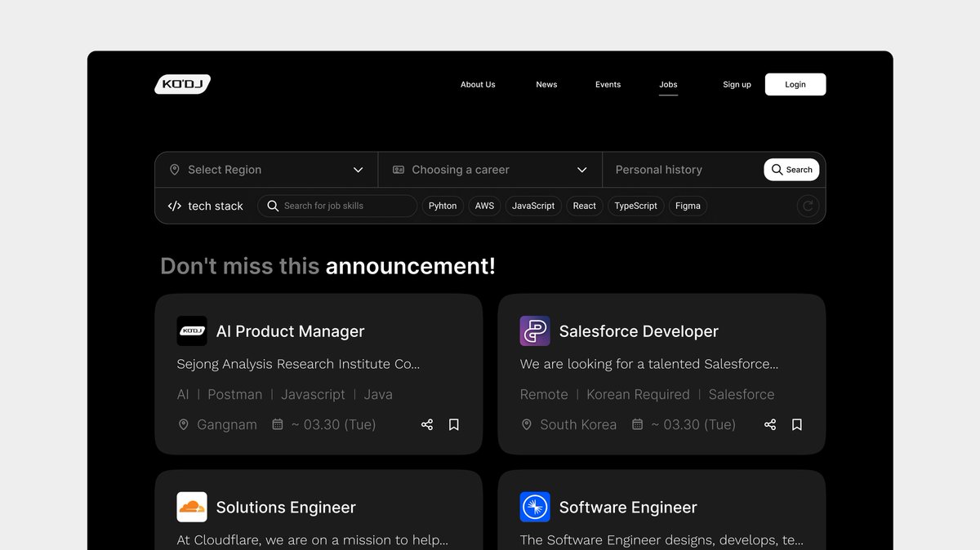The image size is (980, 550).
Task: Click the KODJ company logo on AI Product Manager card
Action: tap(192, 331)
